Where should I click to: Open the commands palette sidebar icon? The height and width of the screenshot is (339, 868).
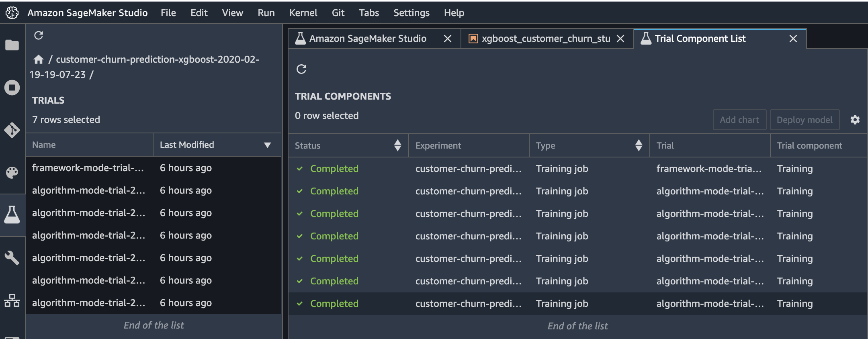pos(12,173)
